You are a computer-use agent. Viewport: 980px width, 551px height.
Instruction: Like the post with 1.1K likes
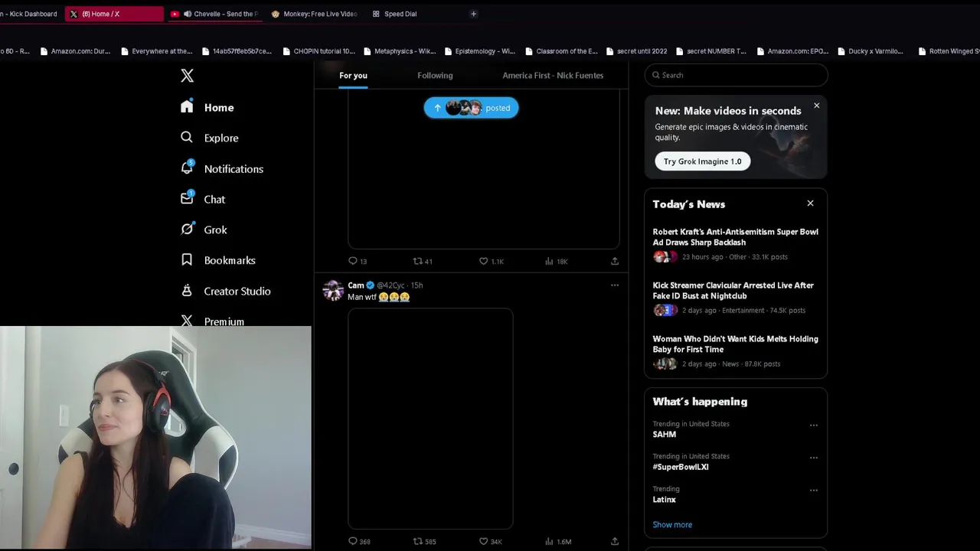tap(491, 261)
